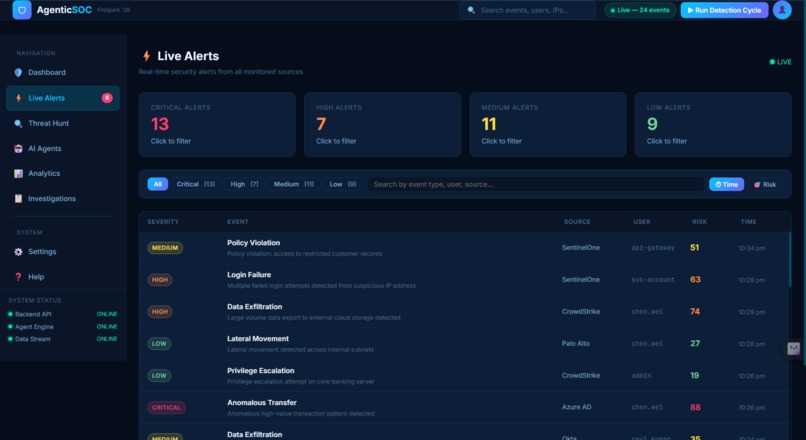Click the Low Alerts card to filter

713,124
